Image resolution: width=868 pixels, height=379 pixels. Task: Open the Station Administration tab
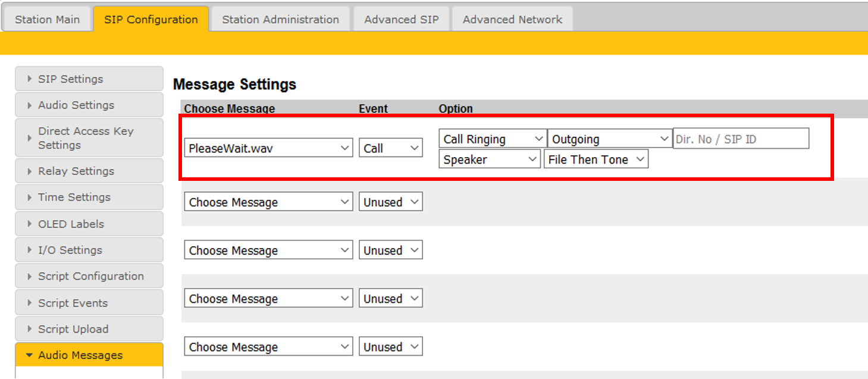tap(280, 19)
